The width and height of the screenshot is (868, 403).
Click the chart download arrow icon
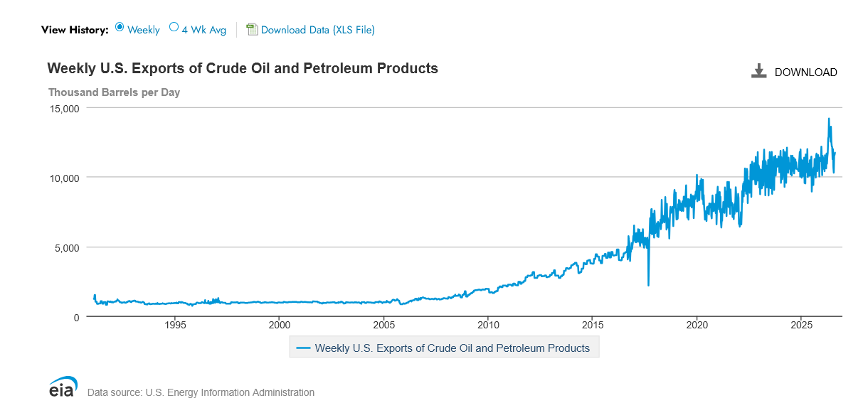coord(759,71)
